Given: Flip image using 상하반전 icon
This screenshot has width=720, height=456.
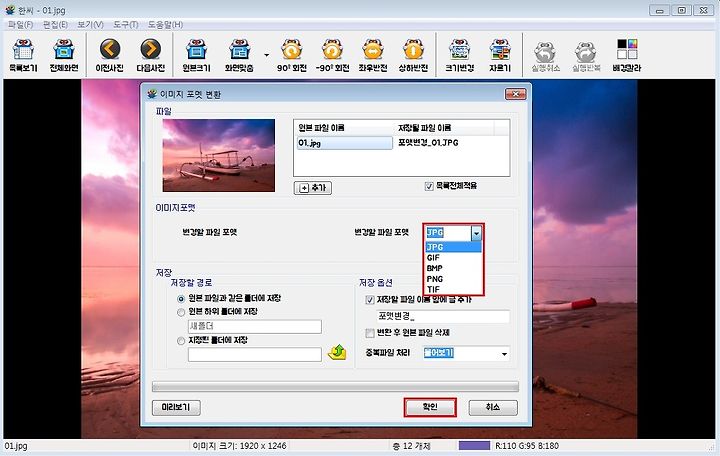Looking at the screenshot, I should point(413,55).
